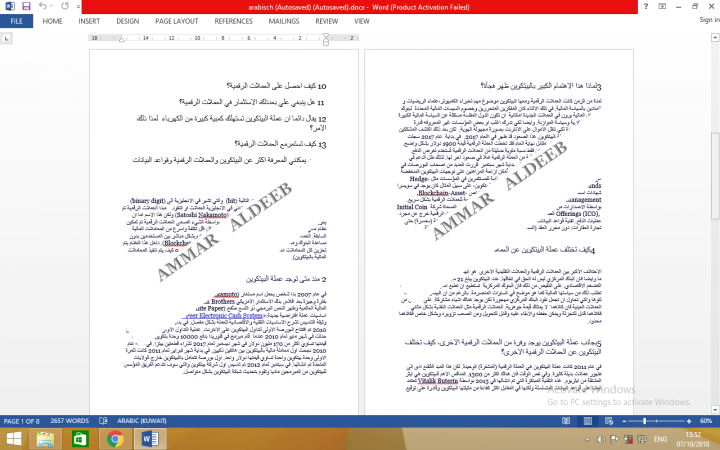This screenshot has width=720, height=450.
Task: Click the 13:52 clock in taskbar
Action: [693, 434]
